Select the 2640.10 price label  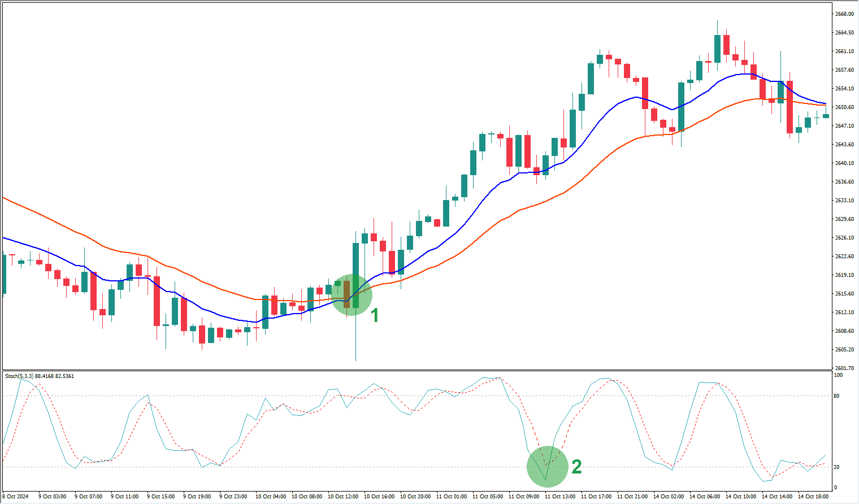[844, 163]
